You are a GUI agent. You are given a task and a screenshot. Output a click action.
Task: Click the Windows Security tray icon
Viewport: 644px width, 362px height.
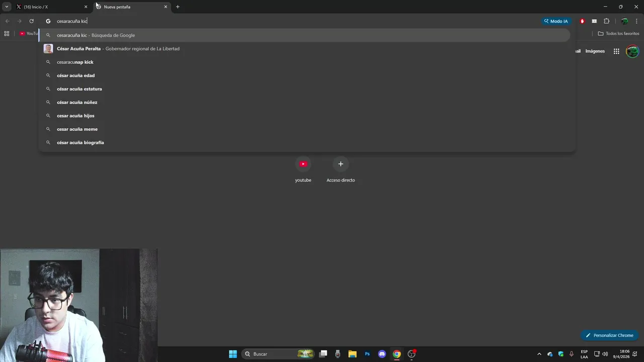pyautogui.click(x=561, y=354)
